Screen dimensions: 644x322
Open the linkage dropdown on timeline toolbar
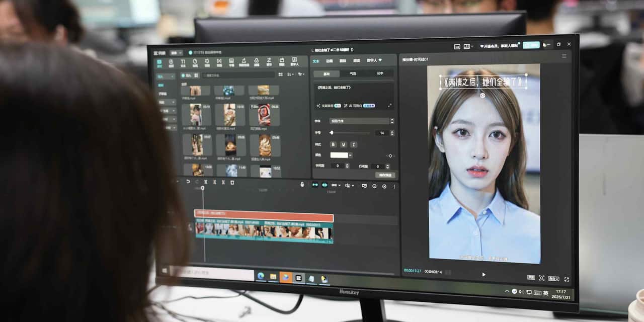tap(336, 185)
